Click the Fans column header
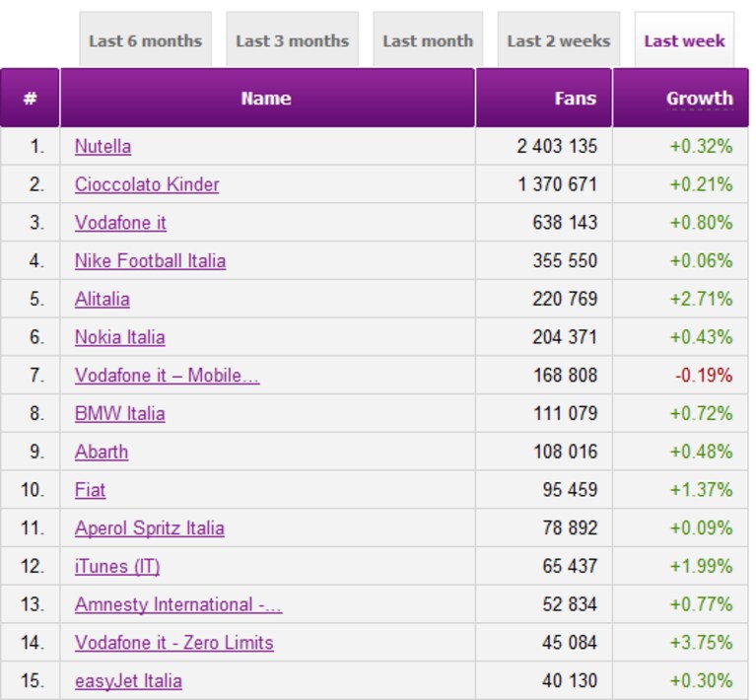The image size is (756, 700). point(543,98)
